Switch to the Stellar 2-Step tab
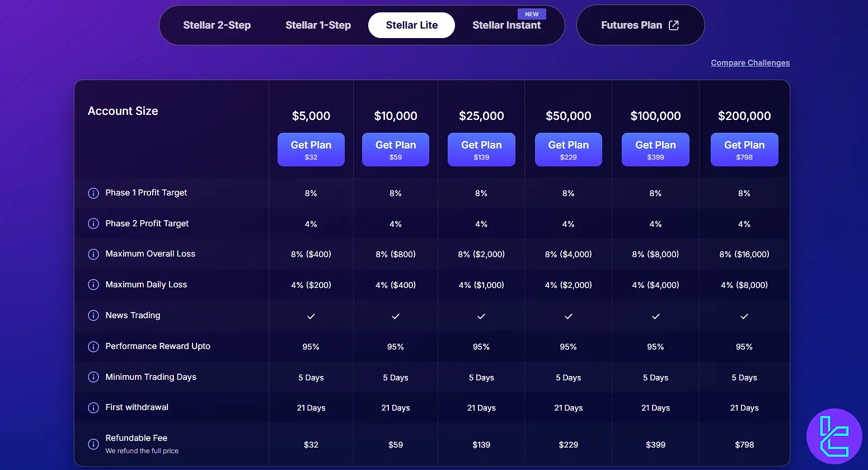 (x=217, y=25)
